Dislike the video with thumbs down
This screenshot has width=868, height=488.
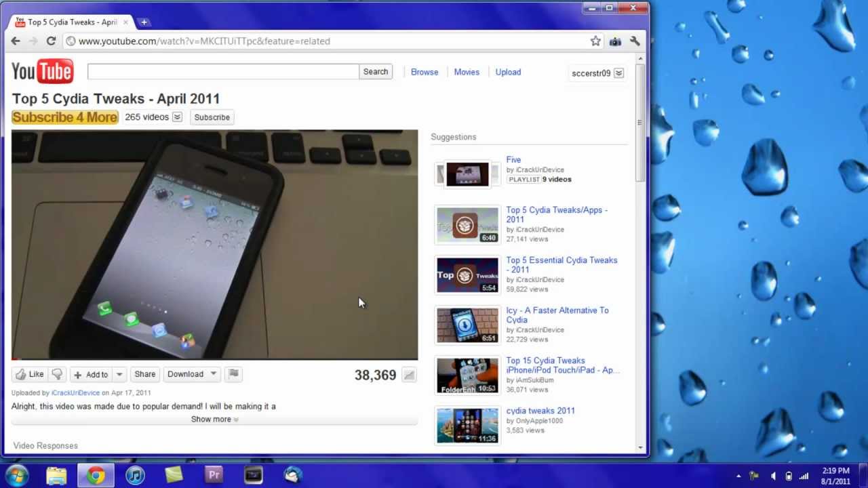click(x=57, y=374)
